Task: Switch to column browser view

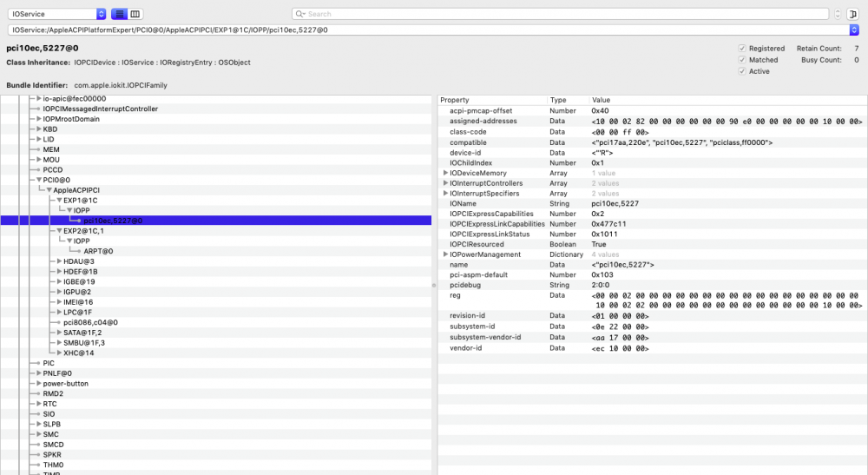Action: coord(135,14)
